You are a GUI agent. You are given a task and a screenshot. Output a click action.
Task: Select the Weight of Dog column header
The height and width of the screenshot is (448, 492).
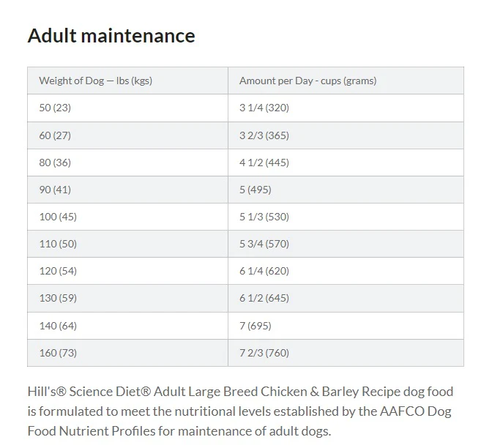click(x=127, y=81)
